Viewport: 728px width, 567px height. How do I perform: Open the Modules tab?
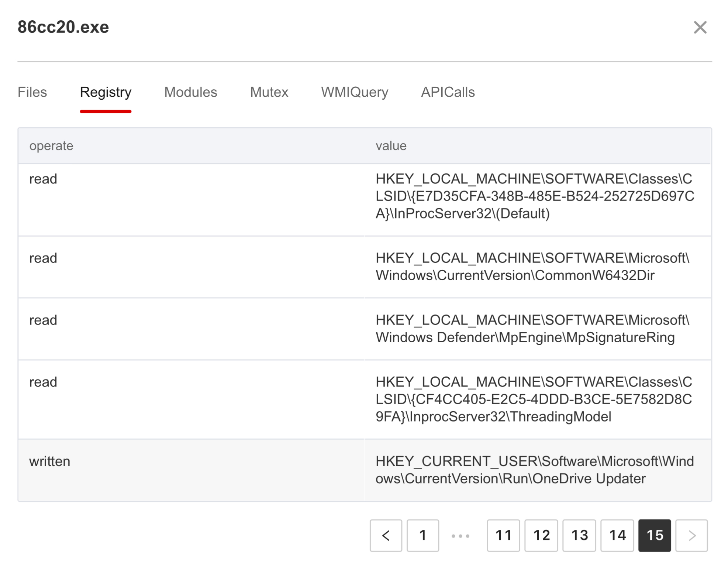(x=190, y=92)
